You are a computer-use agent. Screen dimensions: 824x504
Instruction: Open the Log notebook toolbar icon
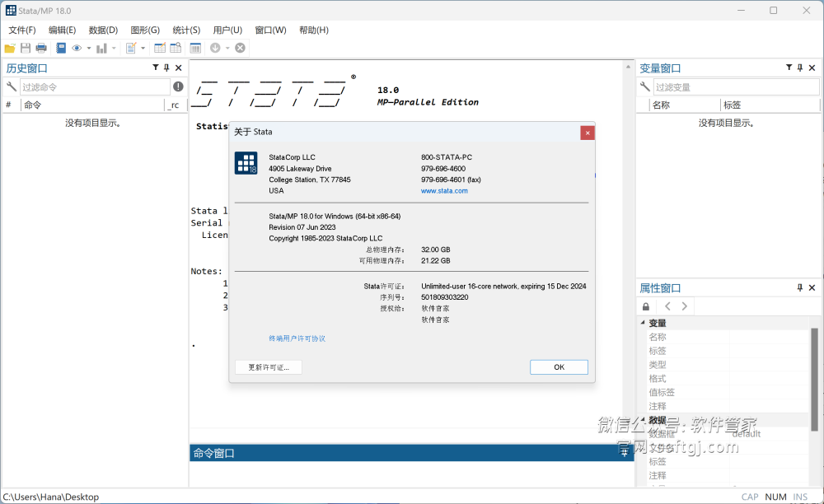pos(61,49)
